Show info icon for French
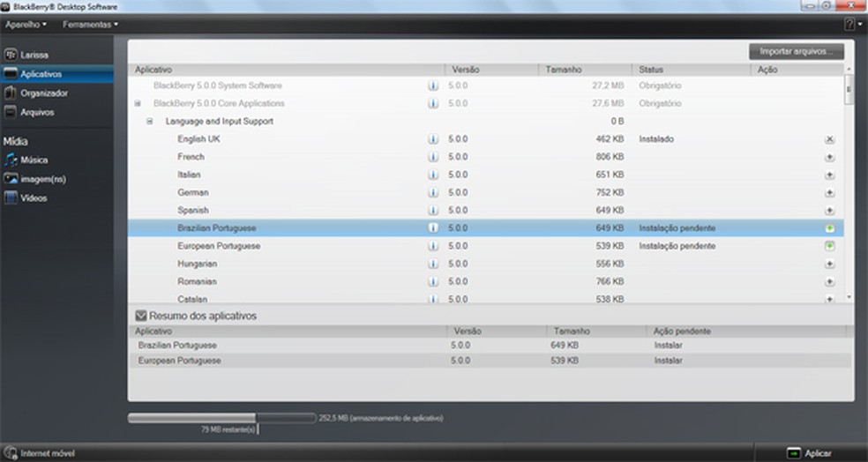The height and width of the screenshot is (462, 868). pyautogui.click(x=433, y=157)
